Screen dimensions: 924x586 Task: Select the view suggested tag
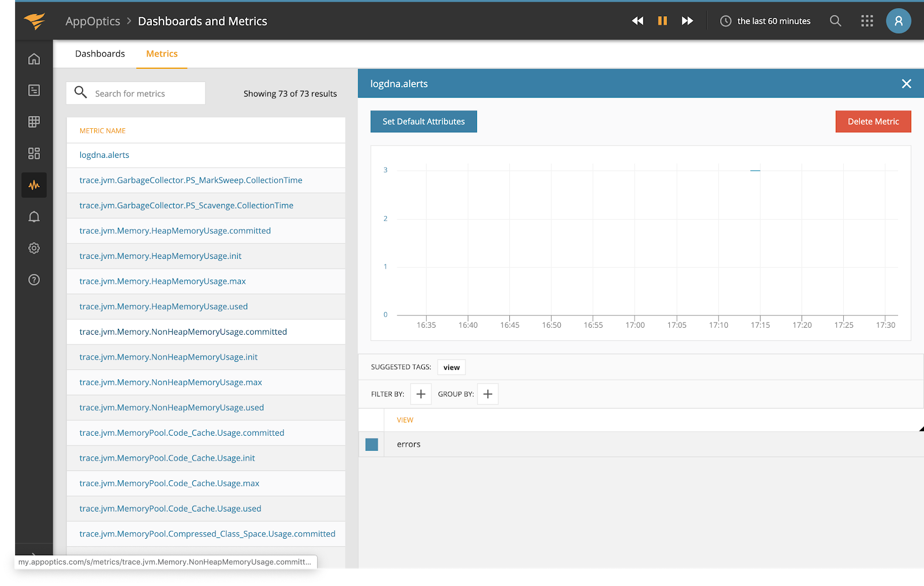click(452, 368)
